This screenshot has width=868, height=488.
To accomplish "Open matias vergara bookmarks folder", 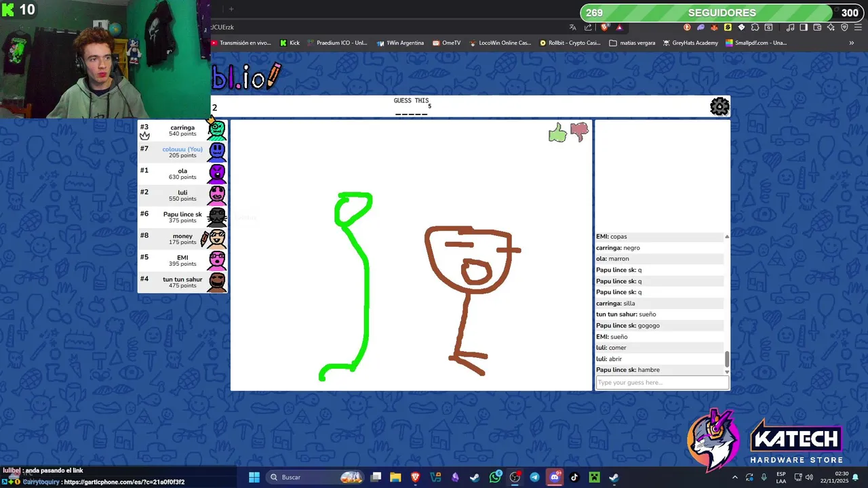I will 633,43.
